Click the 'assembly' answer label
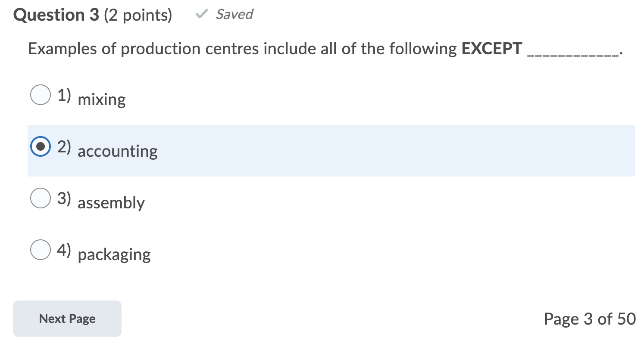Image resolution: width=644 pixels, height=347 pixels. (111, 203)
